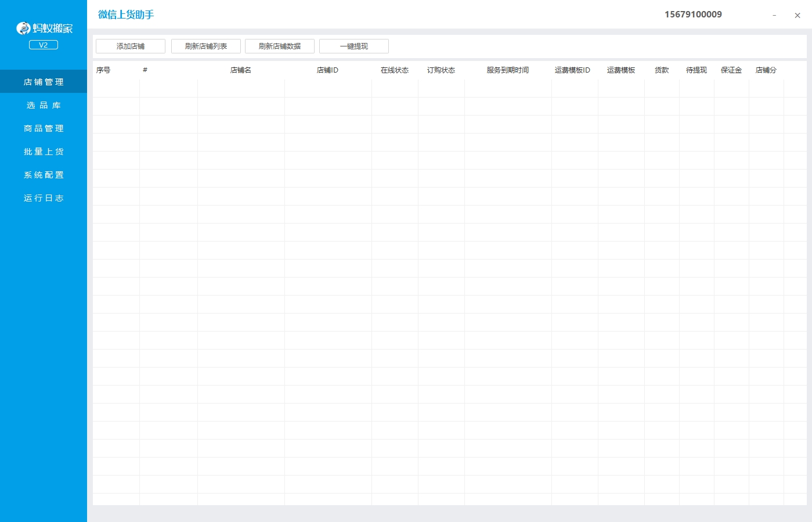Click the account number 15679100009

click(693, 15)
